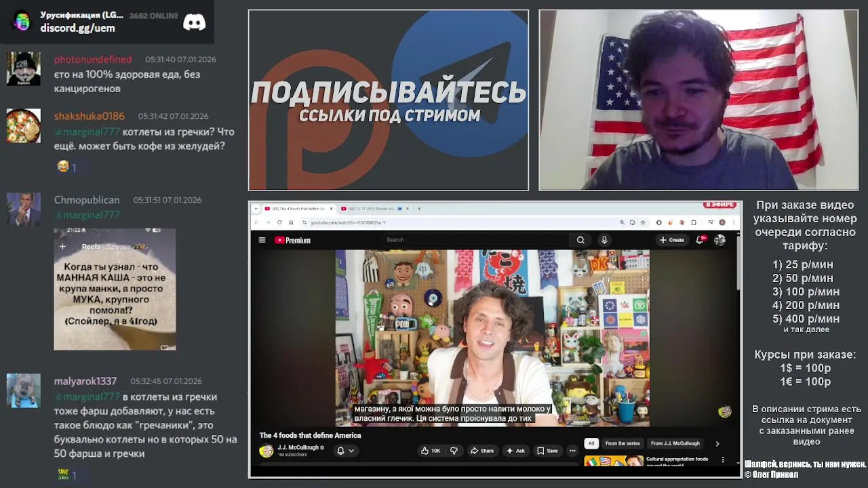Reload the browser page
868x488 pixels.
(279, 222)
